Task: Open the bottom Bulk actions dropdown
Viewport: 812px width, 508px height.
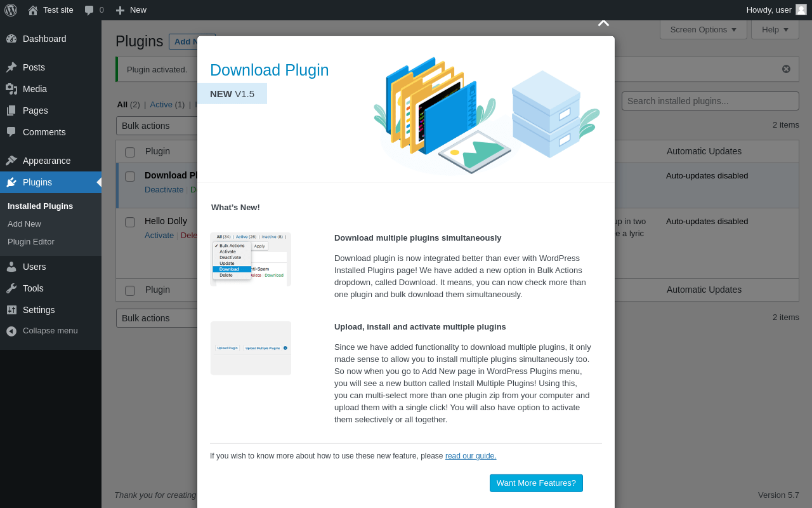Action: (x=157, y=318)
